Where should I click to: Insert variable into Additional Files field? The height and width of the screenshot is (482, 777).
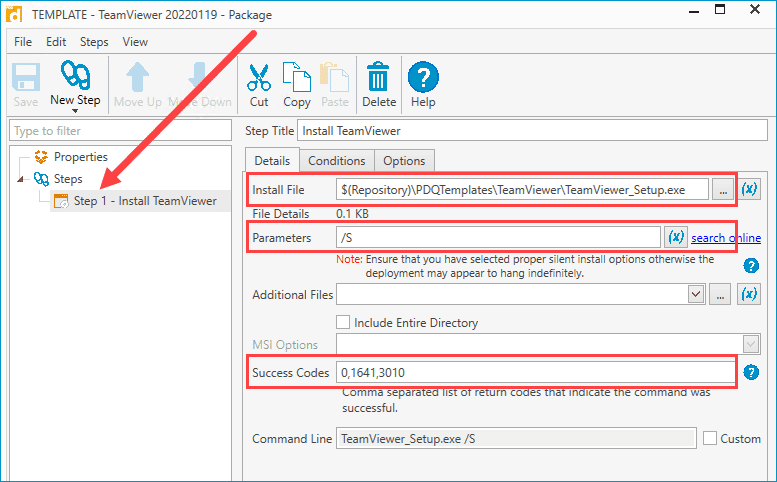(x=749, y=294)
